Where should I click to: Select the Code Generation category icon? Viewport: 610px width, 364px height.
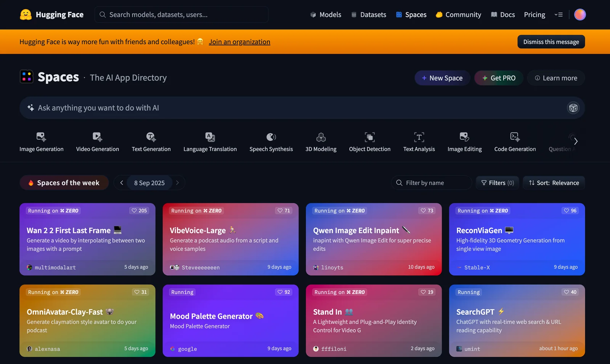coord(515,137)
